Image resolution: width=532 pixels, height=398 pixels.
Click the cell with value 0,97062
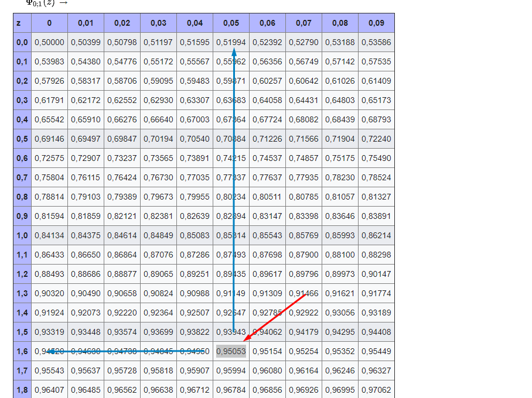[x=376, y=390]
